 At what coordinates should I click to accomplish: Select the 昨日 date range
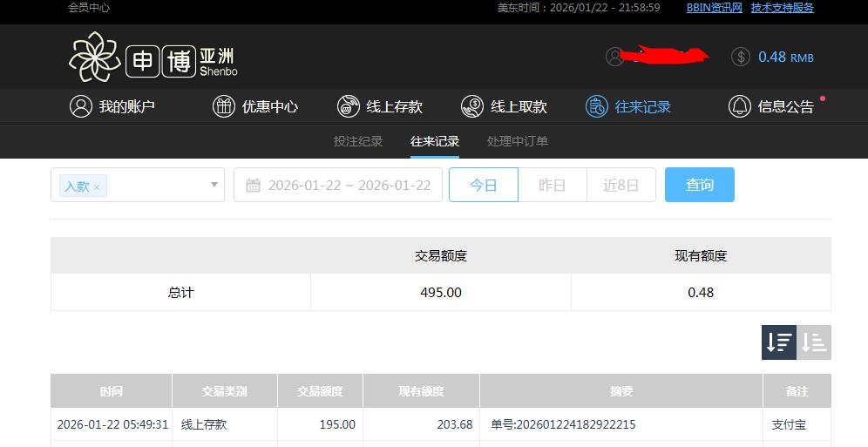[x=553, y=185]
